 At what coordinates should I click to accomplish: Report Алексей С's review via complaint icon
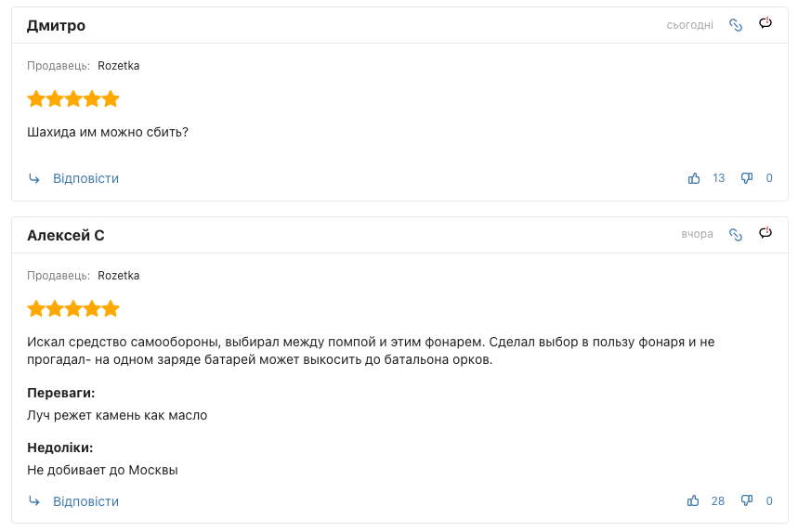(765, 232)
